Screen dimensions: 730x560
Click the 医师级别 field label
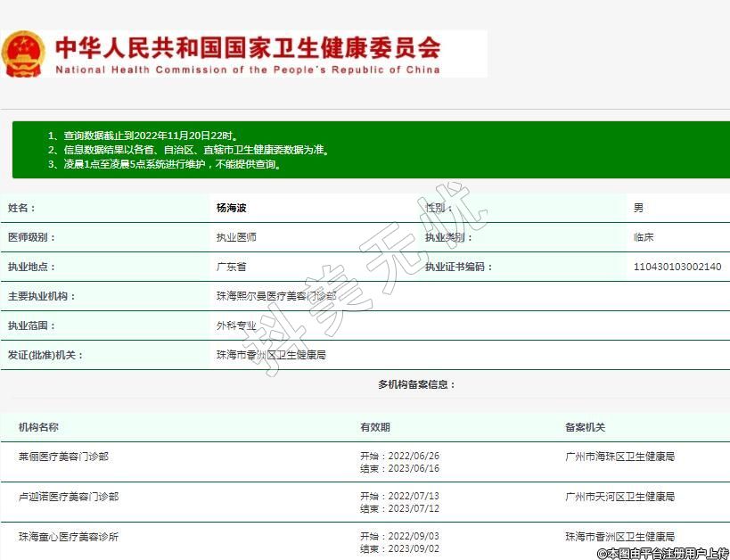pos(32,237)
